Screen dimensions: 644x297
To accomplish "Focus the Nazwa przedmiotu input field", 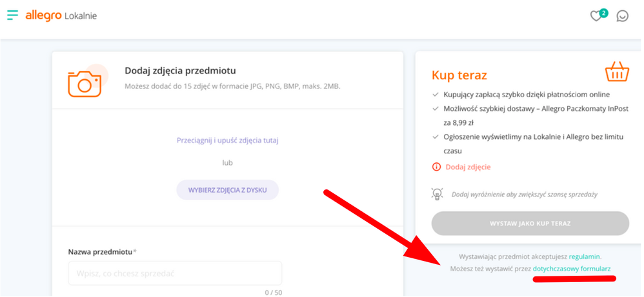I will point(175,273).
